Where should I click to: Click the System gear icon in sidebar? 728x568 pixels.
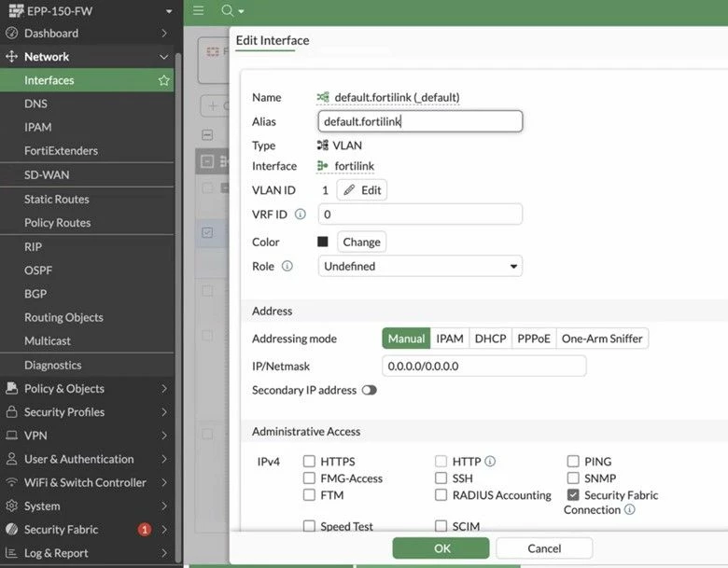11,506
